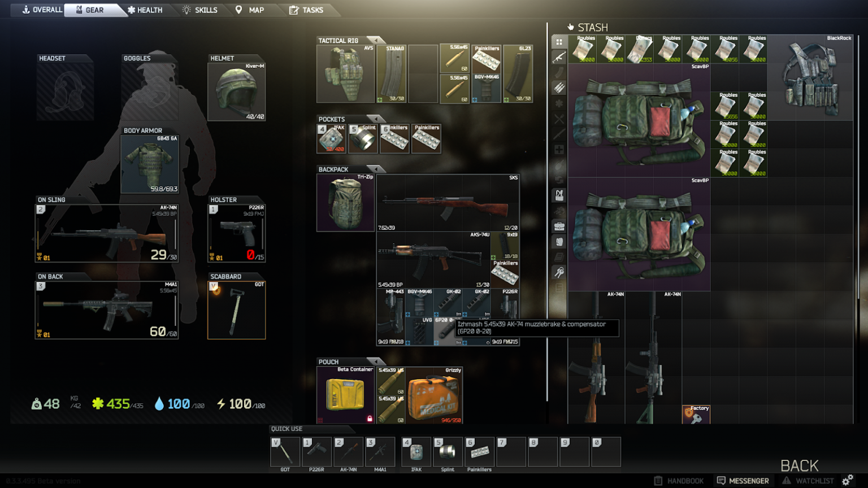
Task: Open the Watchlist
Action: [x=808, y=481]
